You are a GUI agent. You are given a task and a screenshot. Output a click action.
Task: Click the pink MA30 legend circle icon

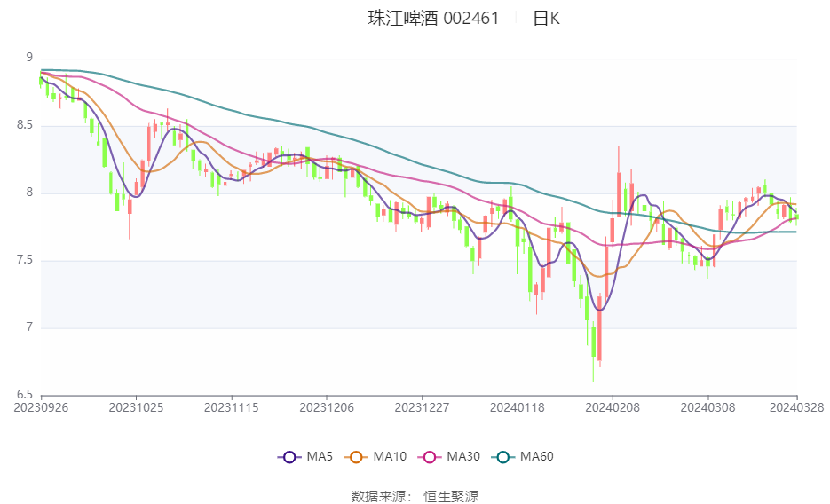(x=430, y=457)
